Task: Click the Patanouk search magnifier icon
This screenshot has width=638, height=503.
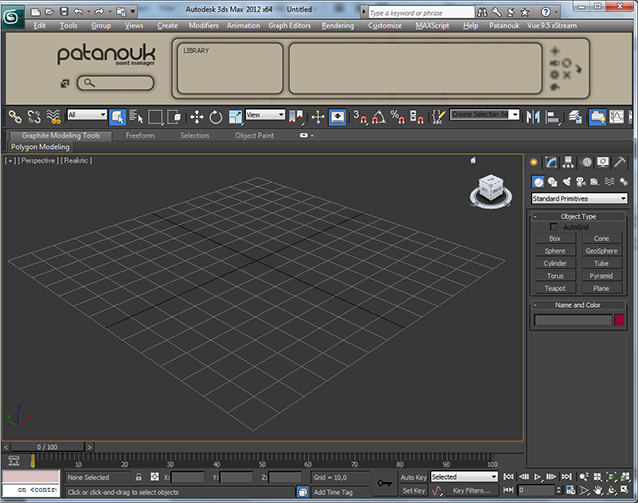Action: click(x=89, y=83)
